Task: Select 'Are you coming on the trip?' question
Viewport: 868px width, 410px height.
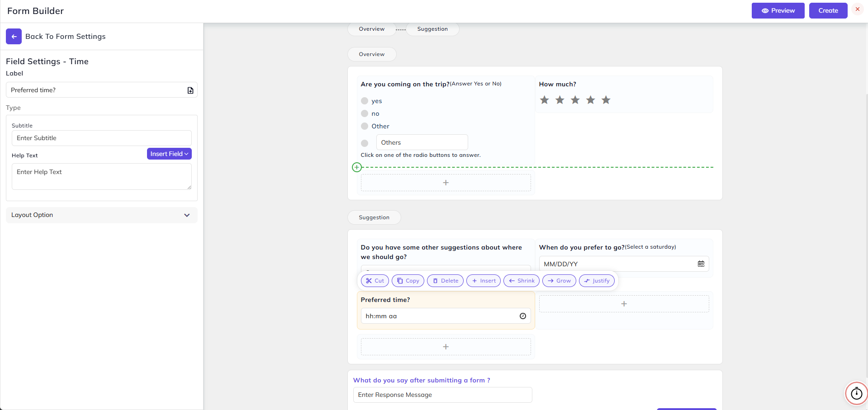Action: click(x=405, y=84)
